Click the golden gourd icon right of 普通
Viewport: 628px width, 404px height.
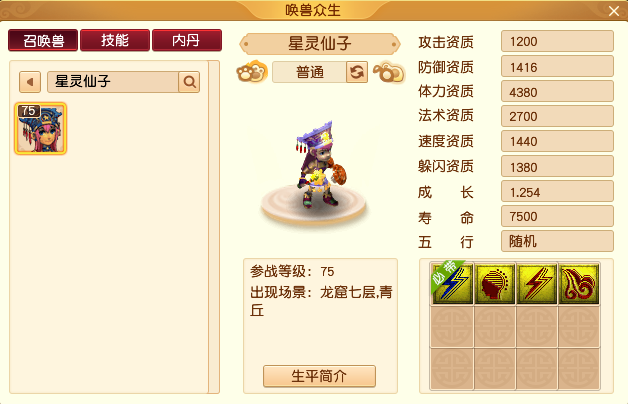click(389, 72)
